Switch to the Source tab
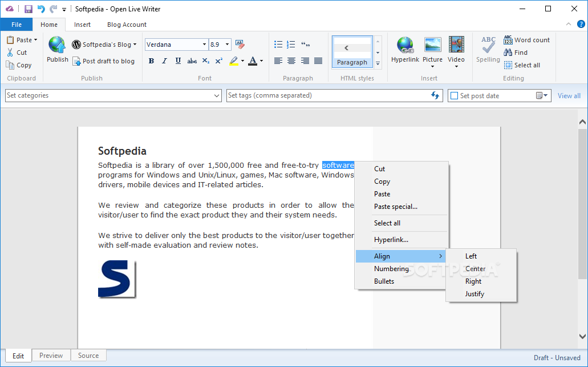 pos(88,356)
